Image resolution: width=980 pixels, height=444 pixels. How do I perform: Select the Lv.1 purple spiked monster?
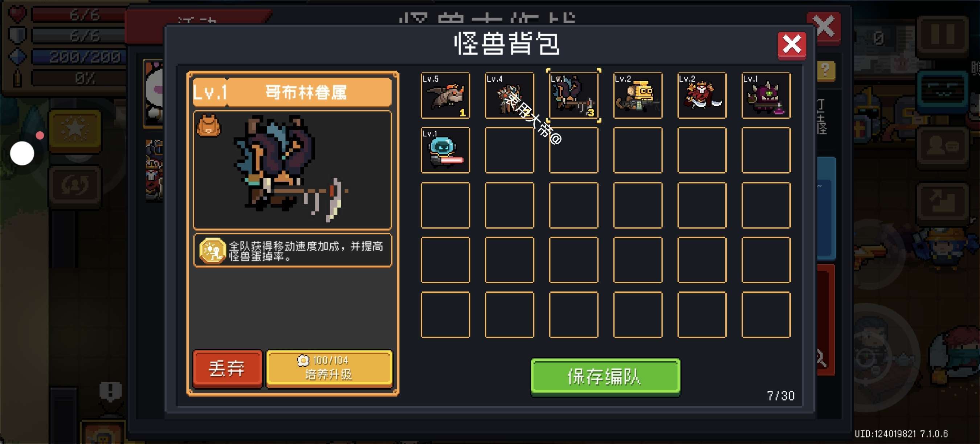[x=766, y=95]
